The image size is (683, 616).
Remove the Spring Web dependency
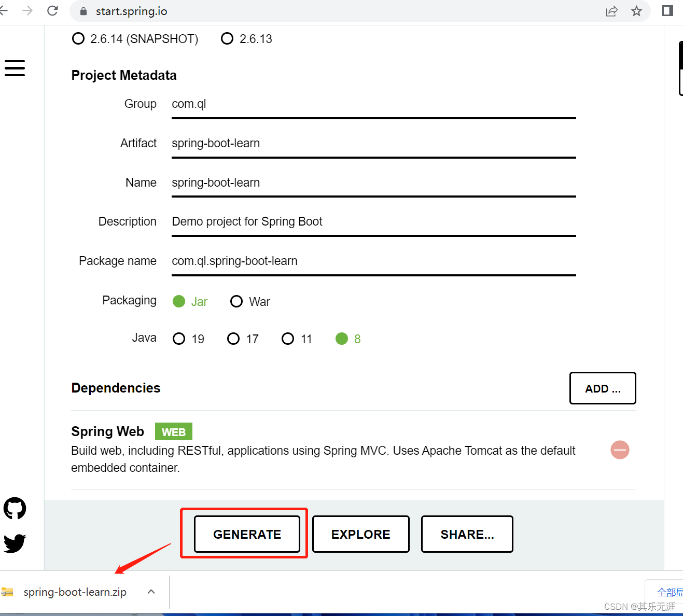click(x=620, y=450)
